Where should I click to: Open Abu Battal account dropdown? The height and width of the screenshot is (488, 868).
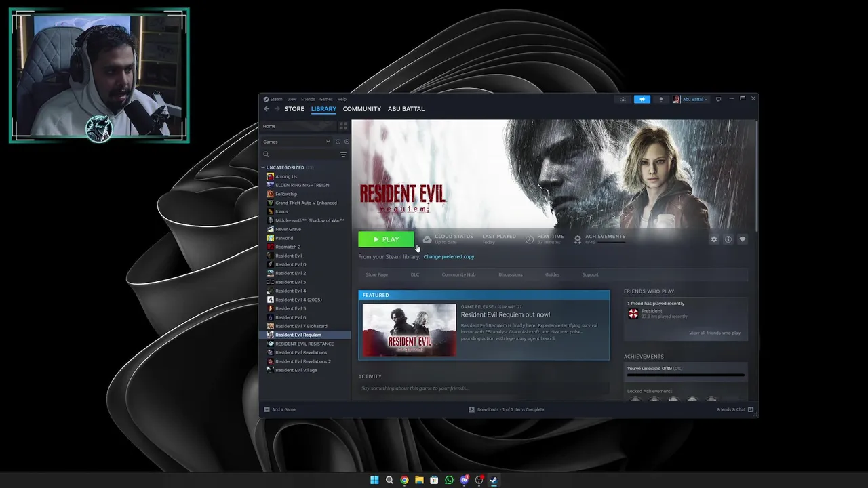click(690, 99)
